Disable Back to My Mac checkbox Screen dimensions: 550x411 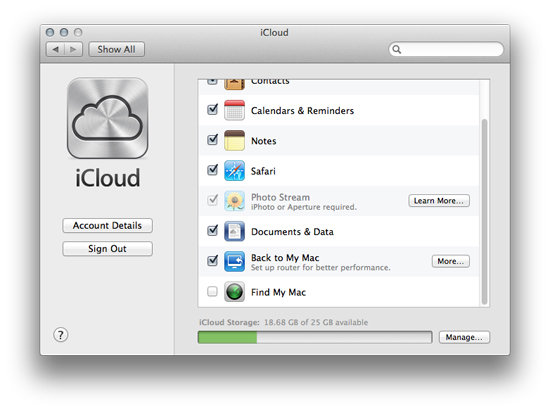(x=213, y=261)
